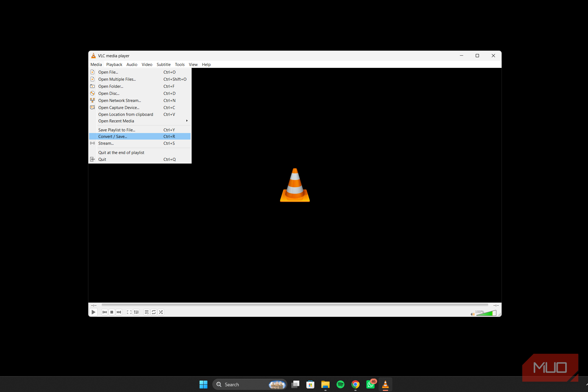Toggle fullscreen video mode icon
Viewport: 588px width, 392px height.
(x=129, y=312)
